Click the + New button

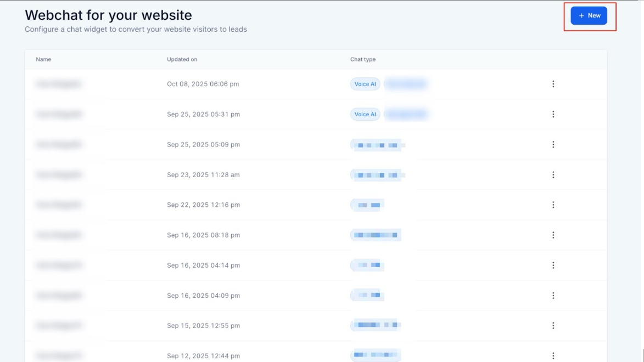coord(589,16)
